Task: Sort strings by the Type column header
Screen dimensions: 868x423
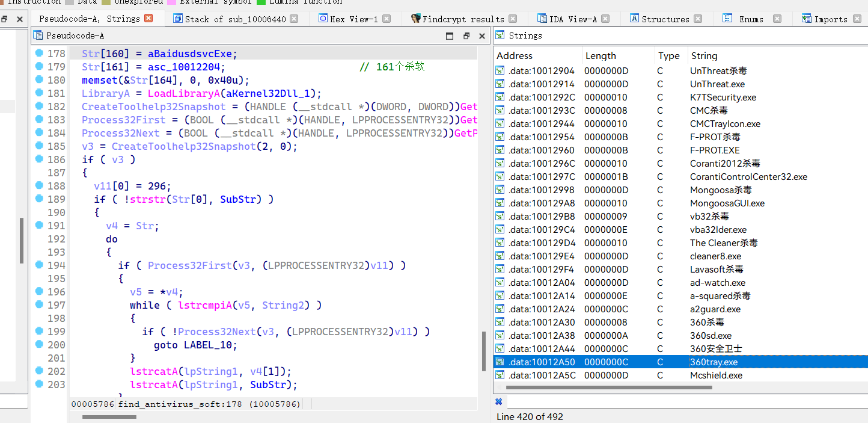Action: click(671, 55)
